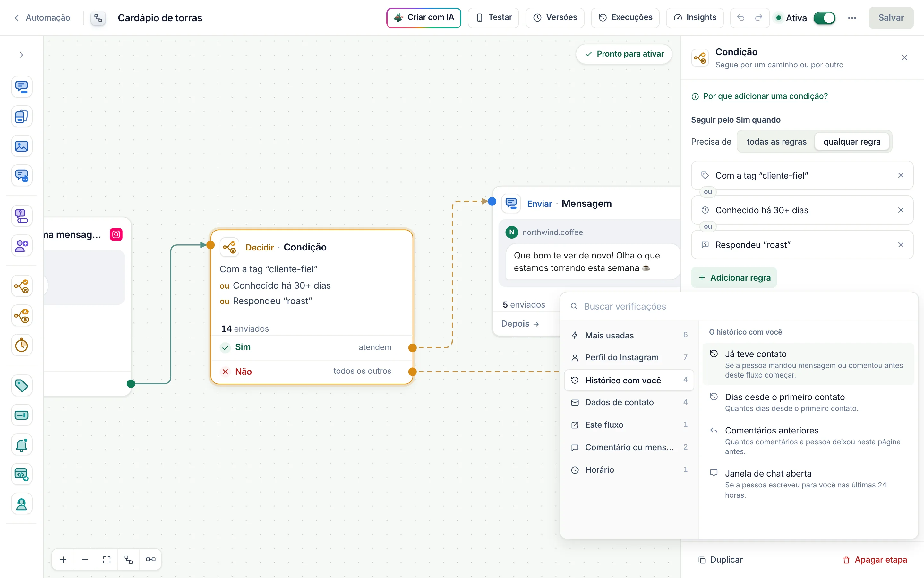Select the A/B split step icon
Image resolution: width=924 pixels, height=578 pixels.
click(21, 316)
